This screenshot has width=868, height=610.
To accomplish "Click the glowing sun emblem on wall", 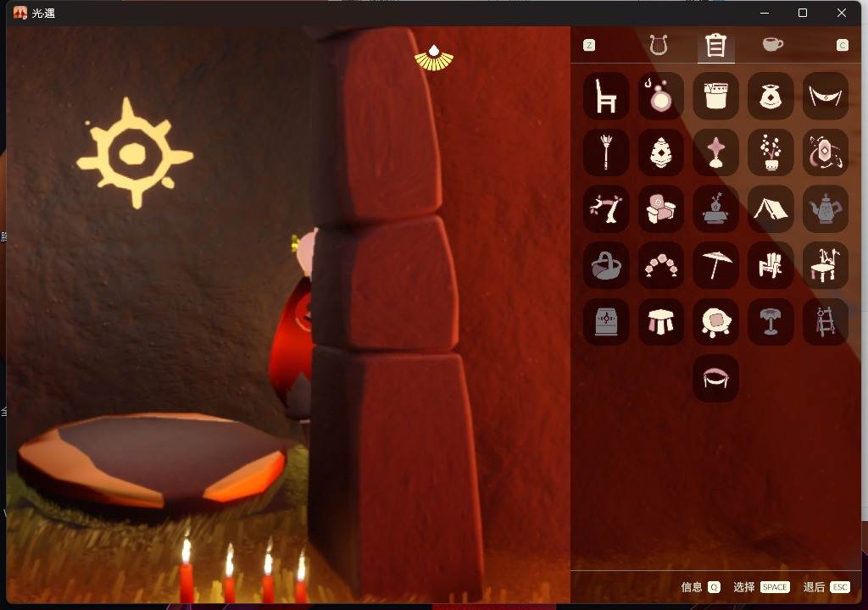I will pyautogui.click(x=135, y=153).
